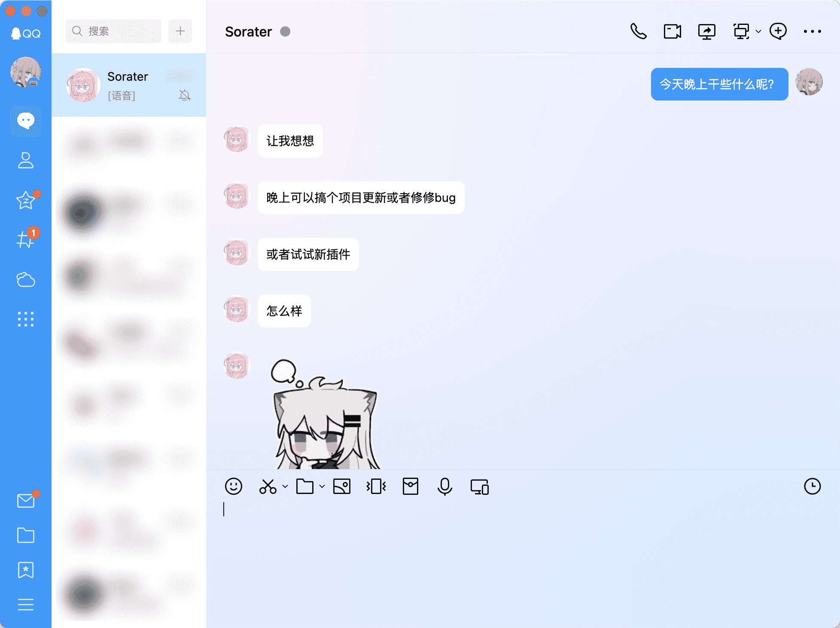Toggle notification mute for Sorater conversation
840x628 pixels.
(x=184, y=95)
